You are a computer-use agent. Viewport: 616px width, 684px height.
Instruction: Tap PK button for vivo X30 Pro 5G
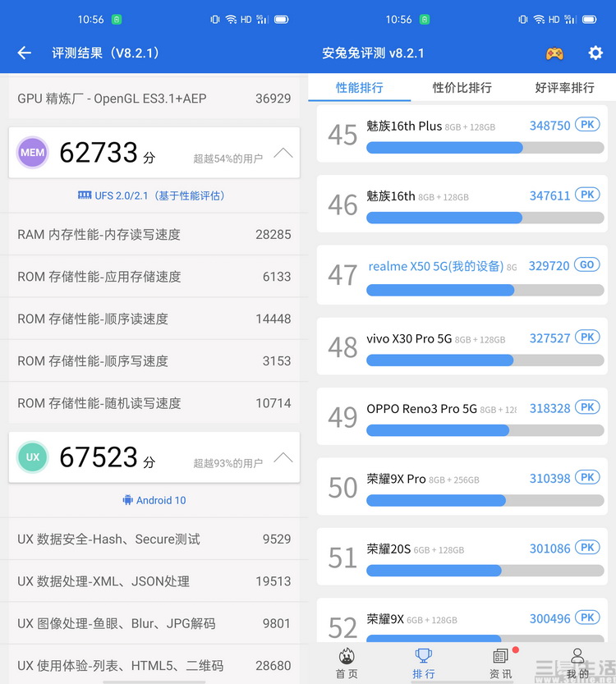(587, 337)
